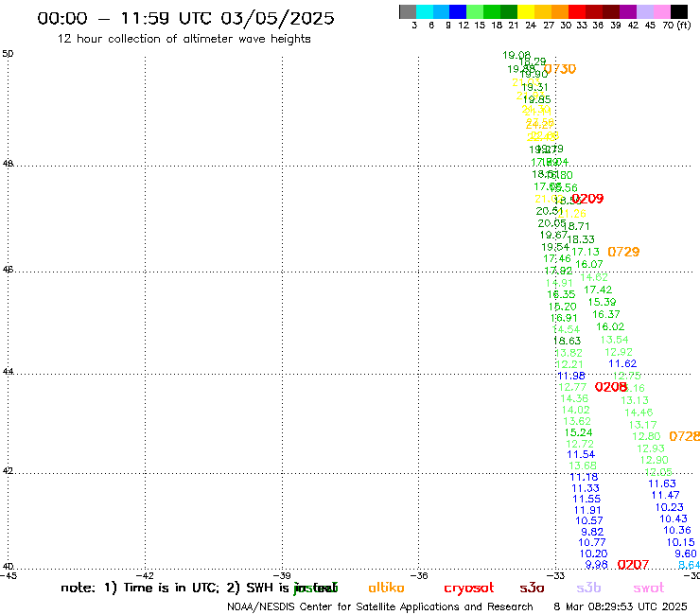The width and height of the screenshot is (700, 615).
Task: Click the black 70 ft legend swatch
Action: pos(679,11)
